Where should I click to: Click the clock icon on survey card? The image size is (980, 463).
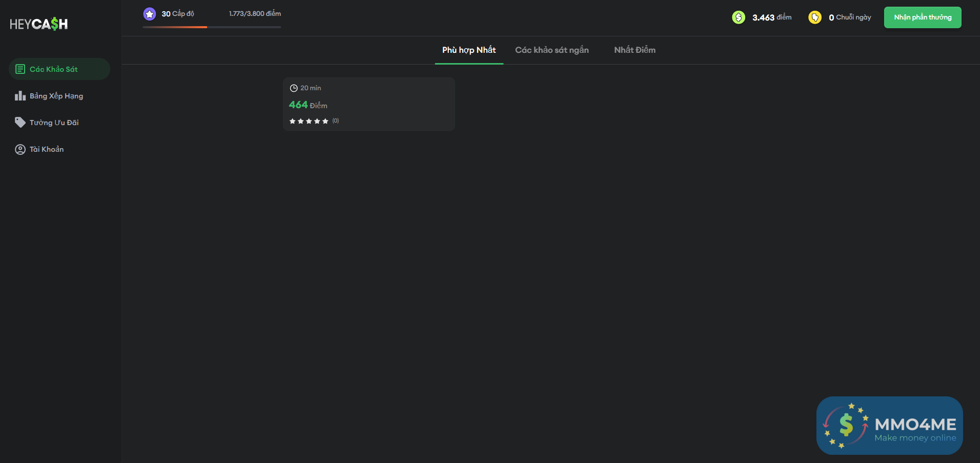[x=294, y=88]
